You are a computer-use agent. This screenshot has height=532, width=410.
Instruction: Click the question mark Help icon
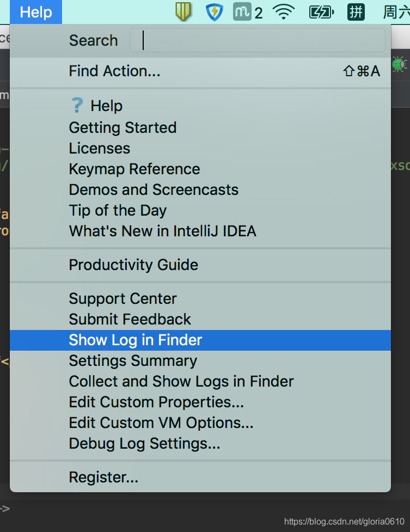coord(78,105)
